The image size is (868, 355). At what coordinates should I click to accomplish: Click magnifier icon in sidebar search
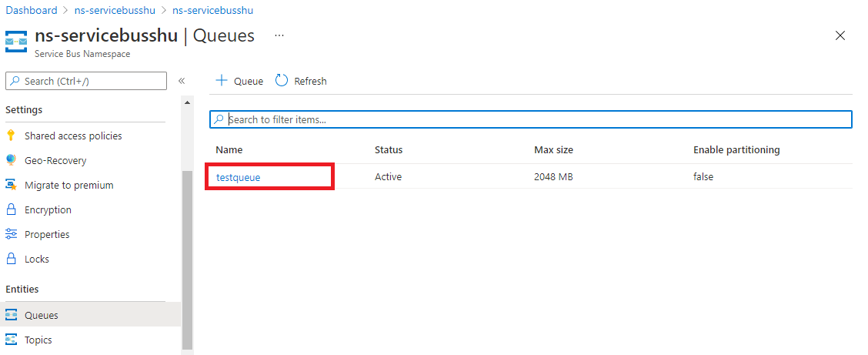(x=15, y=81)
